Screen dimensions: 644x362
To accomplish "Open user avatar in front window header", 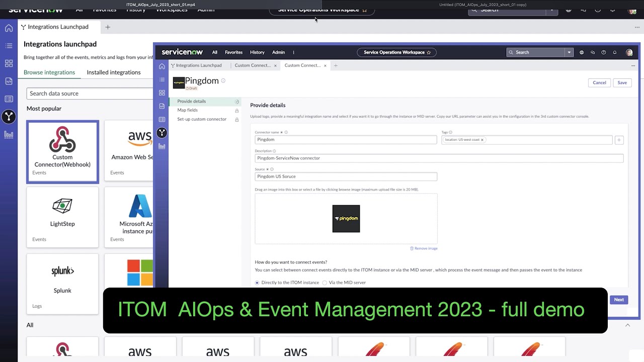I will tap(629, 52).
